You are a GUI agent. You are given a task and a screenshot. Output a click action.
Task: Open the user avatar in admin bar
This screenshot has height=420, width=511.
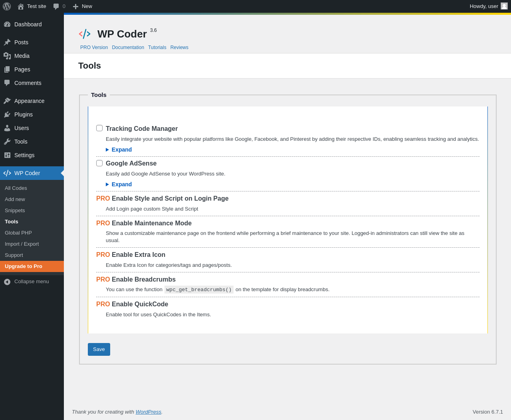(504, 6)
